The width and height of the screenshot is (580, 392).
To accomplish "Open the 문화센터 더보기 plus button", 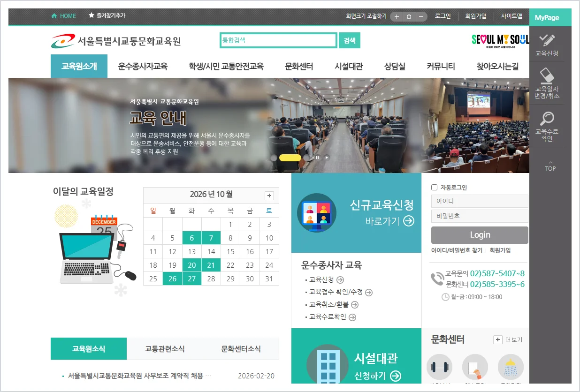I will (498, 339).
